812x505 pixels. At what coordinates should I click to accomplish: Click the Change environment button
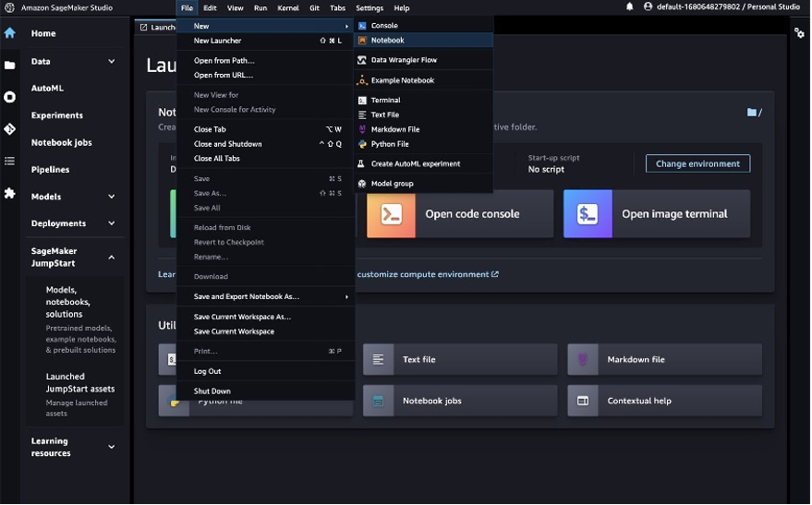[697, 163]
